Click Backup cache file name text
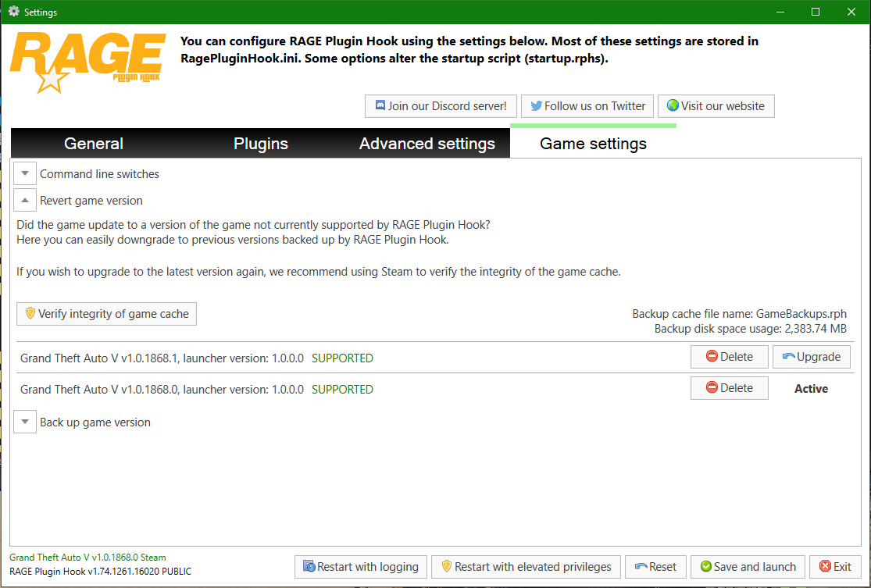The height and width of the screenshot is (588, 871). tap(739, 314)
